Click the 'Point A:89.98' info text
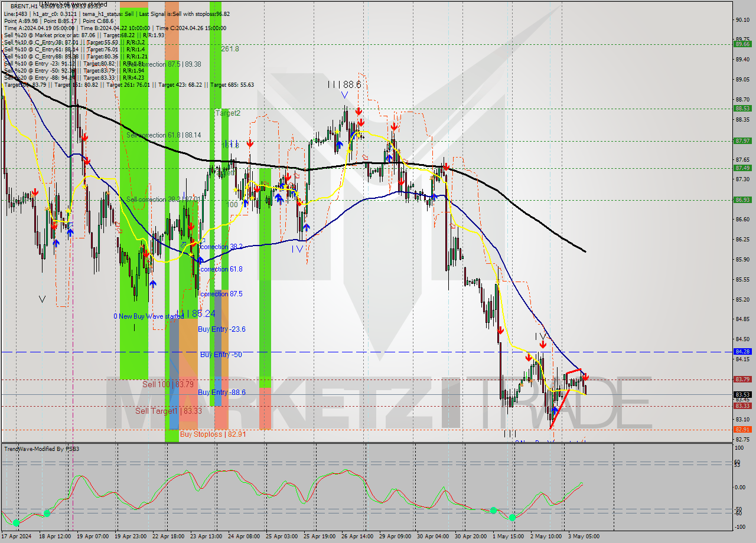 22,21
